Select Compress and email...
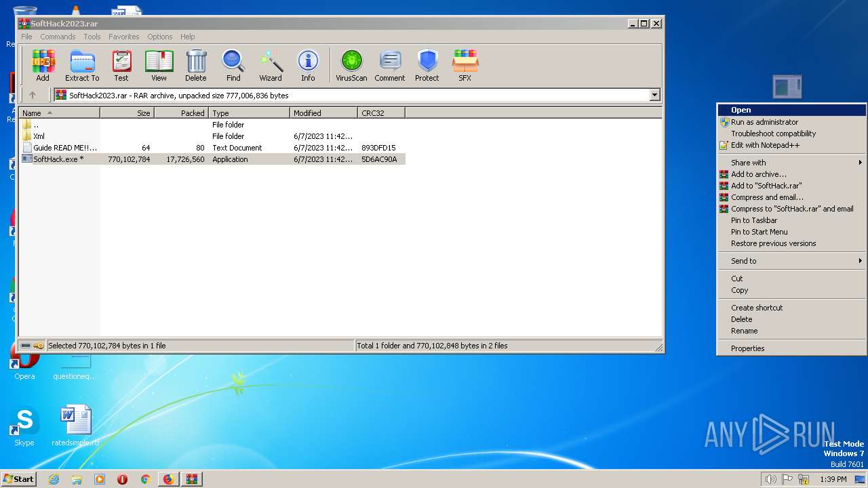868x488 pixels. click(x=791, y=197)
